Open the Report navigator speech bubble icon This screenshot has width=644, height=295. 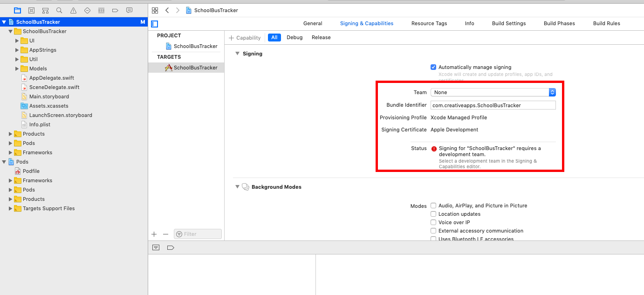129,10
